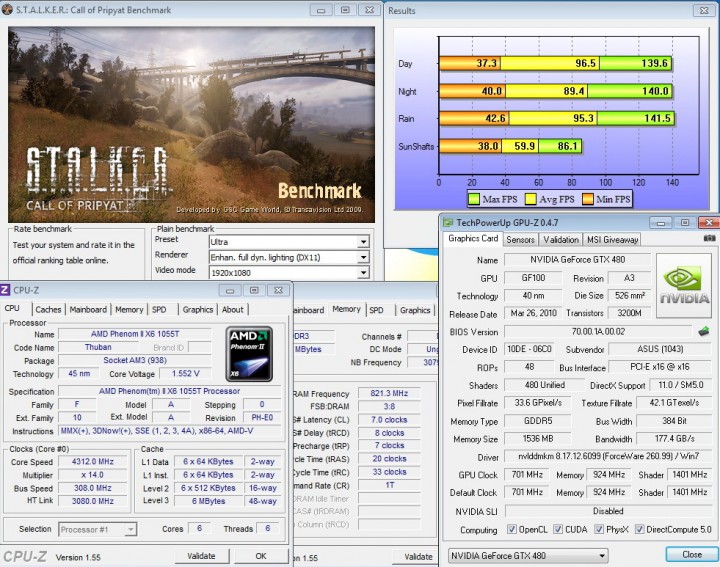Viewport: 720px width, 567px height.
Task: Click the GPU-Z title bar app icon
Action: pos(448,223)
